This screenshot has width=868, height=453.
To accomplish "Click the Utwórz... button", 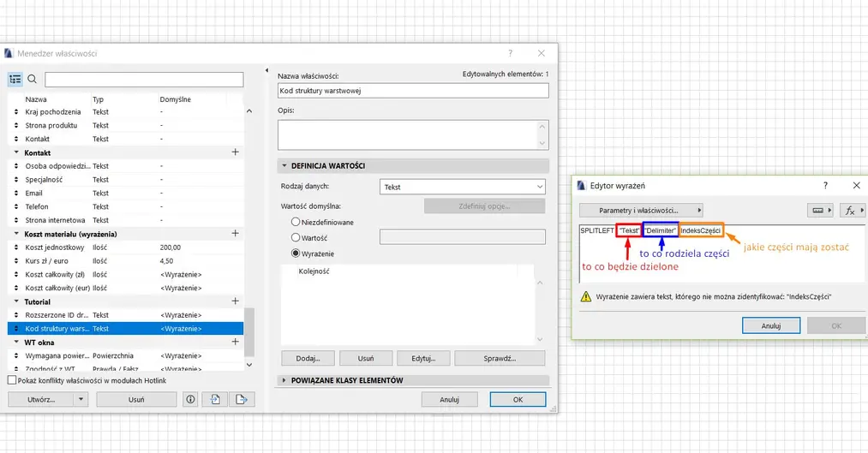I will pos(41,399).
